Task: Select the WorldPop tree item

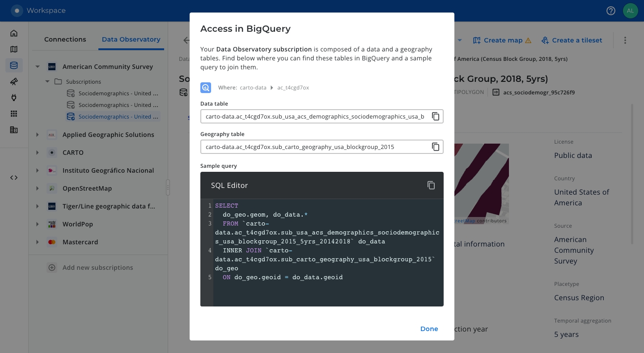Action: click(x=77, y=224)
